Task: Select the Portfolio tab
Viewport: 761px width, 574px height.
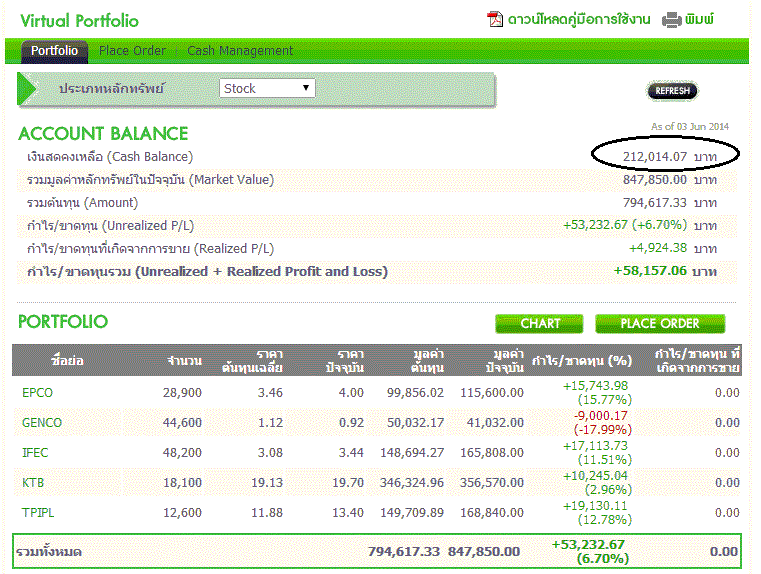Action: 54,51
